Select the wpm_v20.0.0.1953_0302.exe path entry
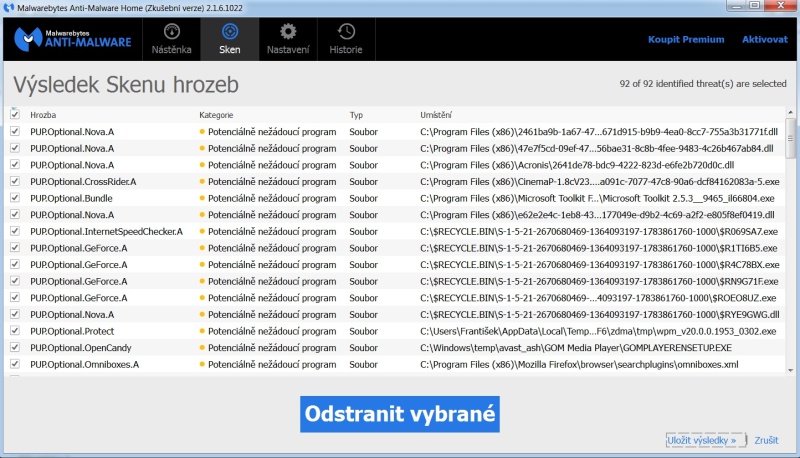Viewport: 800px width, 458px height. pyautogui.click(x=598, y=332)
